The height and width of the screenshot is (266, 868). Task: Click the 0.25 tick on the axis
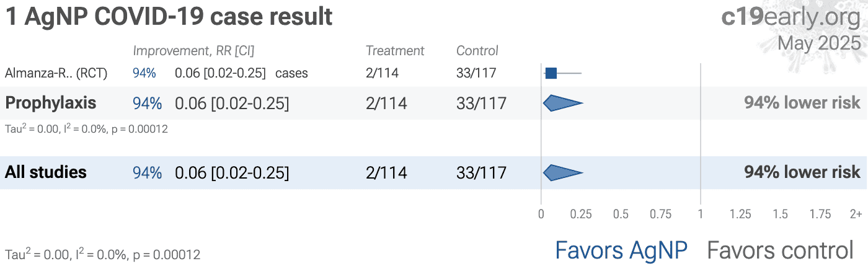581,214
